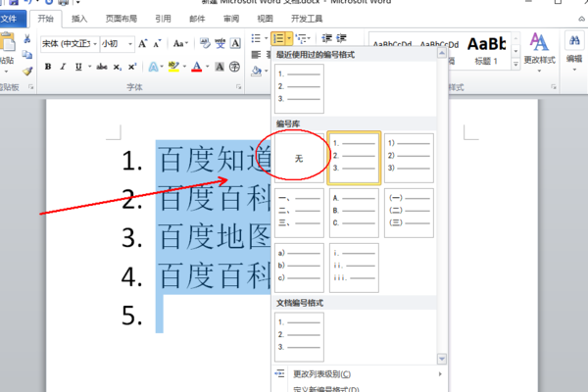
Task: Open the highlight color dropdown arrow
Action: tap(184, 67)
